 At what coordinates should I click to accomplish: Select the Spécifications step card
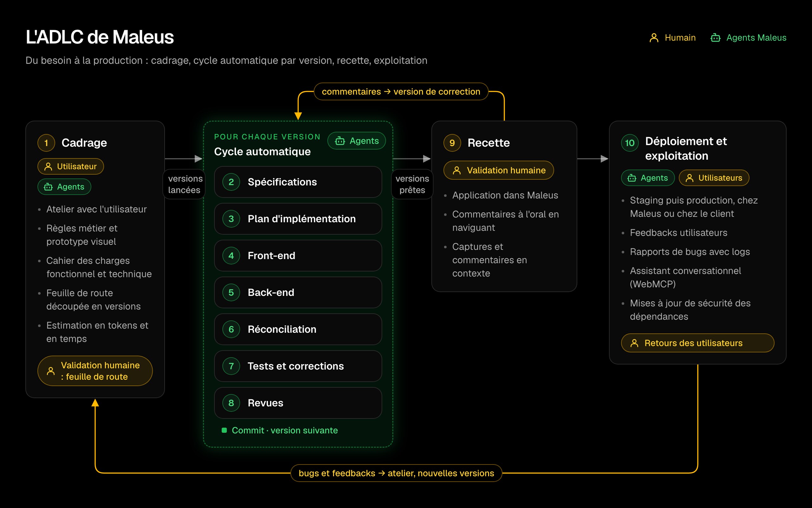298,182
